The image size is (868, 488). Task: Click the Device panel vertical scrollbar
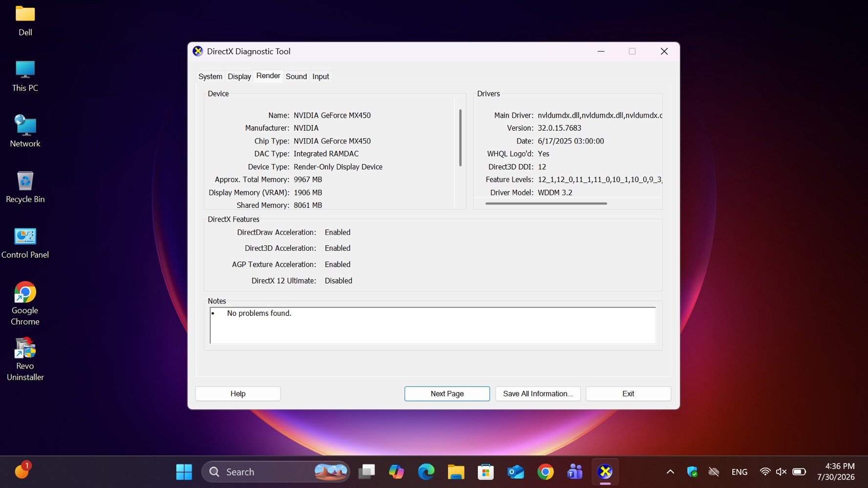pos(460,138)
